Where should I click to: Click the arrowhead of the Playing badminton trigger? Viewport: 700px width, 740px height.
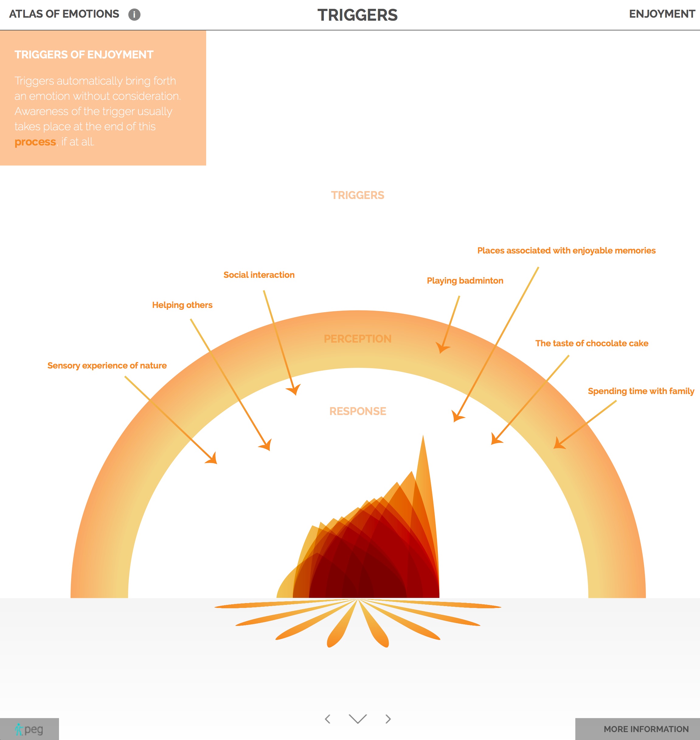[x=442, y=348]
